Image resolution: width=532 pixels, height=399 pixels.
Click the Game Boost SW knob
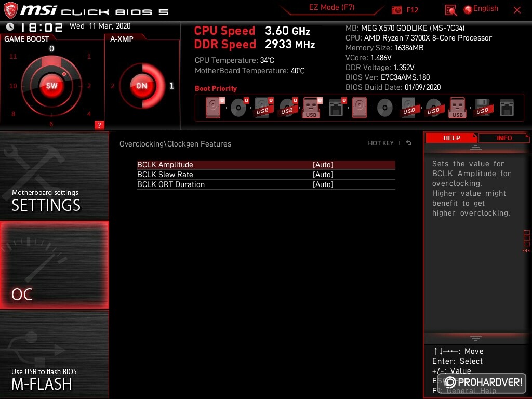[51, 86]
